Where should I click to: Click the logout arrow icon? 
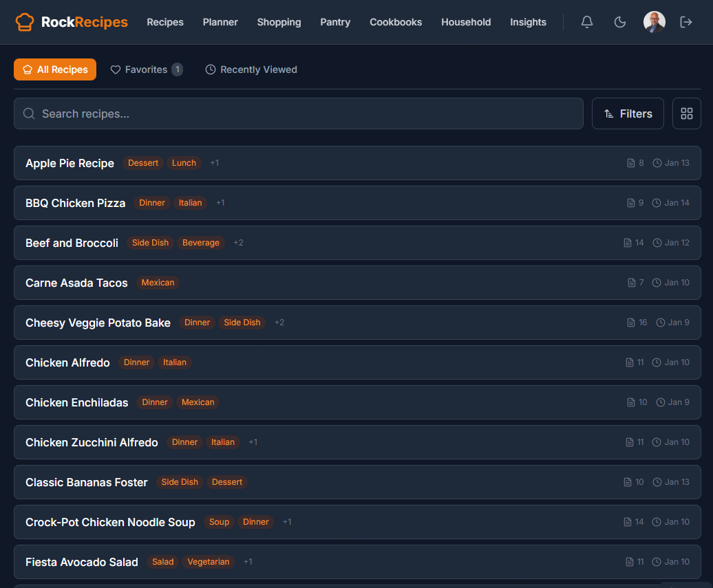point(686,22)
